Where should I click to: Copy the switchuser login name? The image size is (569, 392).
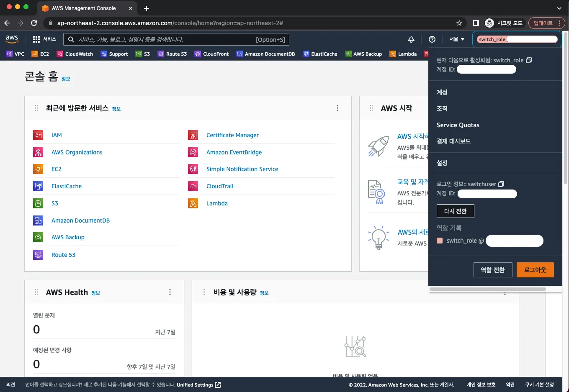pos(501,184)
